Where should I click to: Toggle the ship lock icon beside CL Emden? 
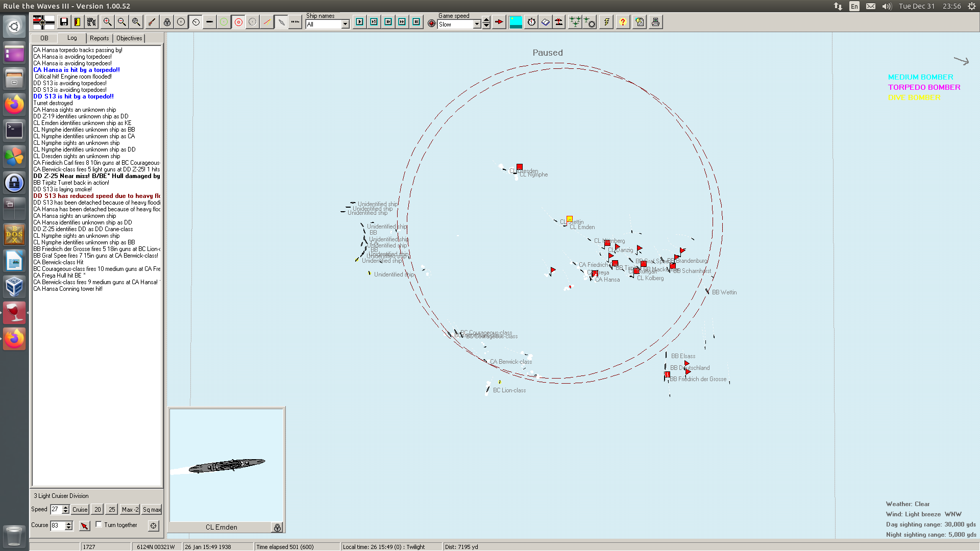click(x=277, y=528)
